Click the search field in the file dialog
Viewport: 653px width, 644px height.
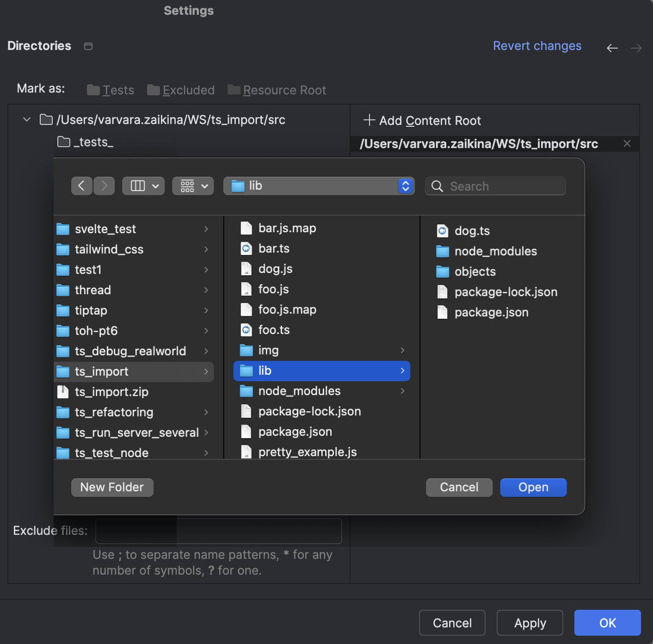pos(495,186)
